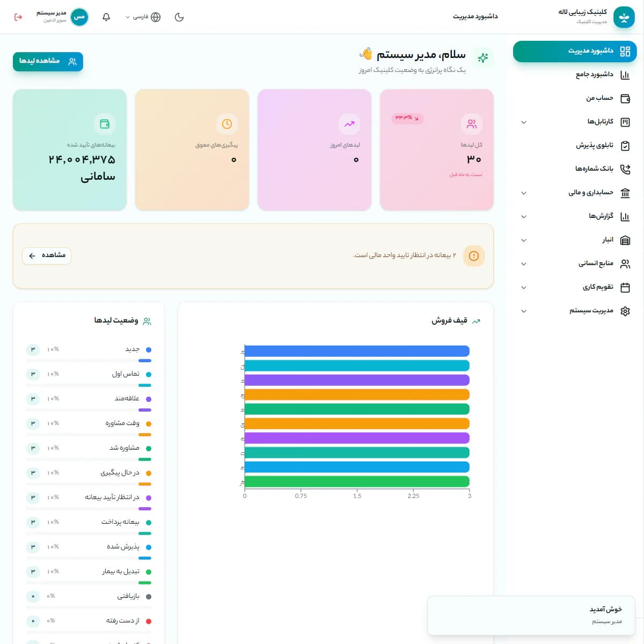The height and width of the screenshot is (644, 644).
Task: Click the clinic logo icon
Action: point(624,17)
